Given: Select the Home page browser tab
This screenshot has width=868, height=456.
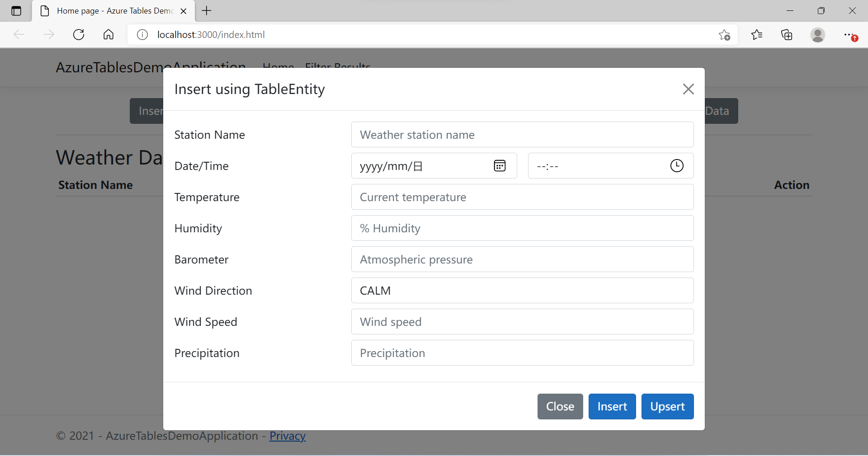Looking at the screenshot, I should [113, 11].
